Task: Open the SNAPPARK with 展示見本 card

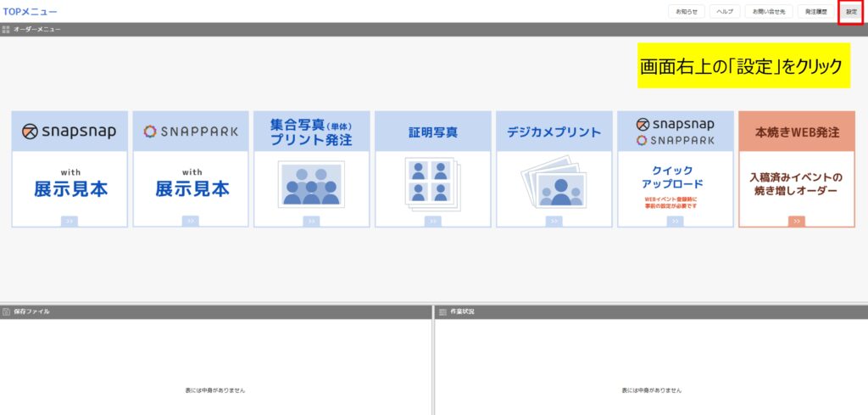Action: point(191,169)
